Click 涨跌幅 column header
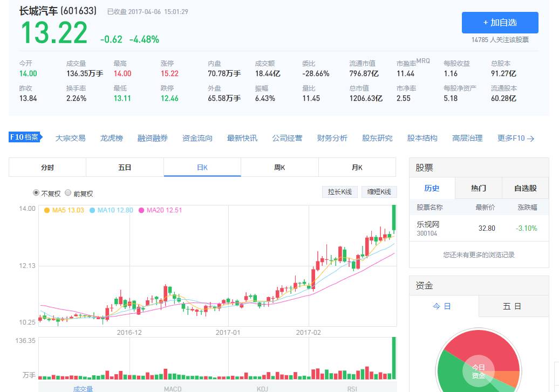 [527, 208]
